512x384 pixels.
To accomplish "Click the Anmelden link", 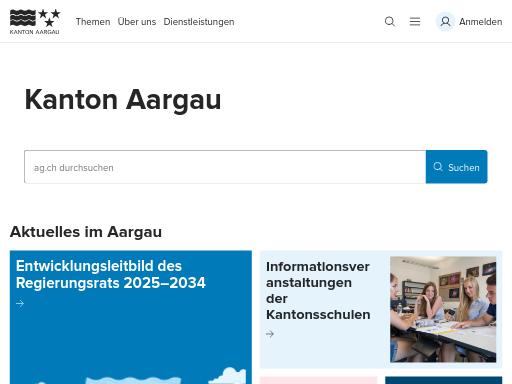I will click(x=480, y=22).
